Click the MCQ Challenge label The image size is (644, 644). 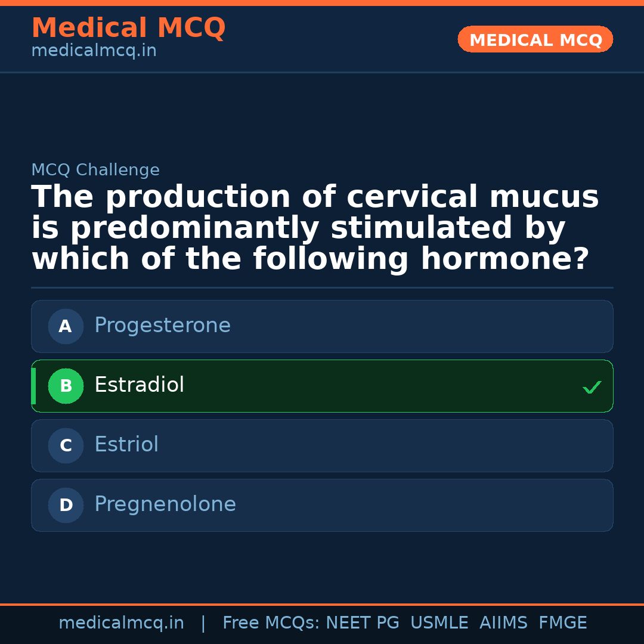point(95,170)
